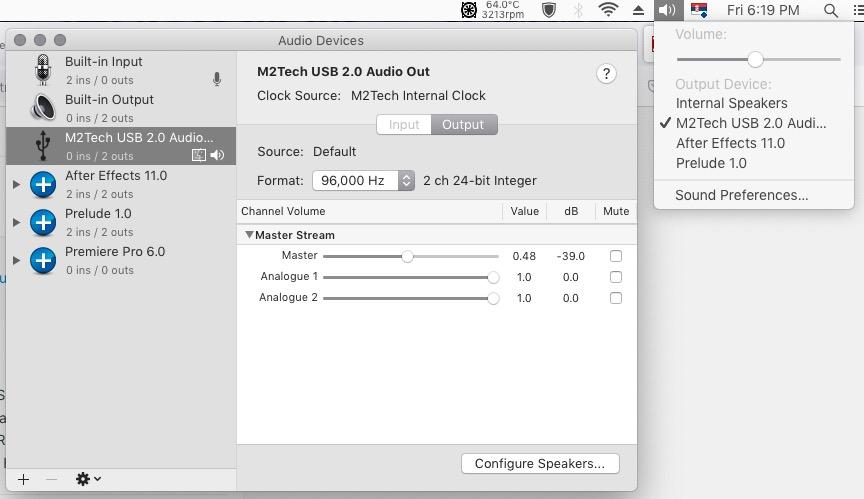Select M2Tech USB 2.0 Audio output in menu
864x499 pixels.
tap(753, 123)
